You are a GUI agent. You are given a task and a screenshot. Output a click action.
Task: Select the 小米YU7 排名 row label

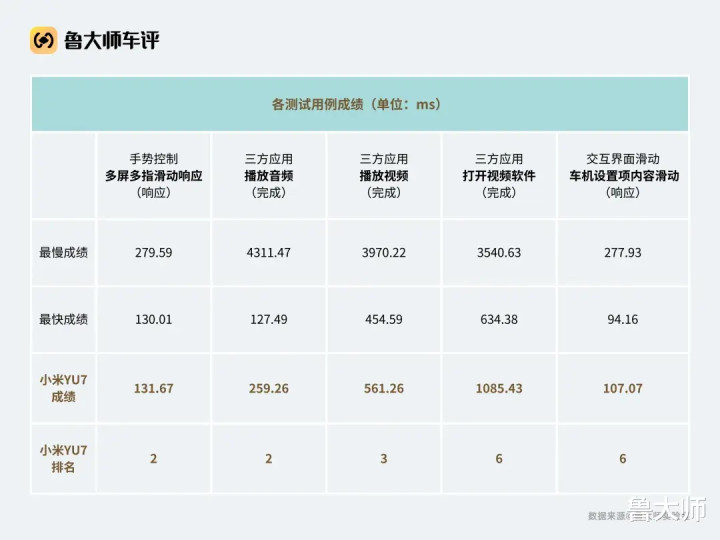click(63, 458)
